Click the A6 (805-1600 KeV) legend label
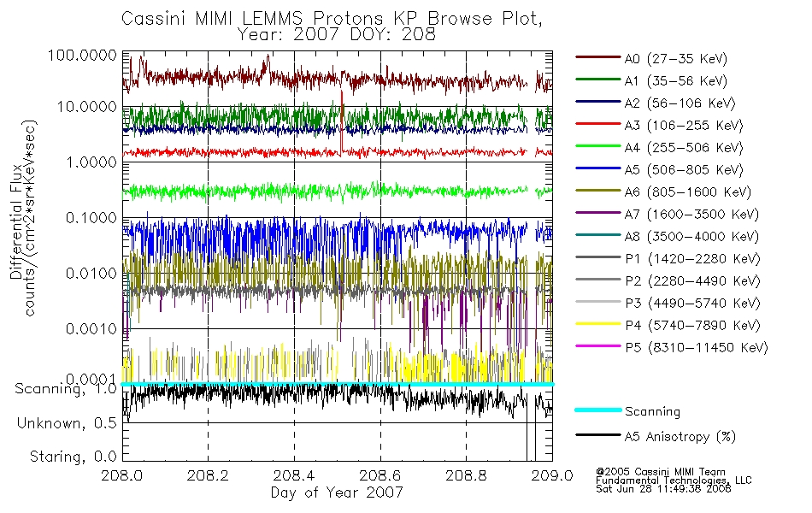The height and width of the screenshot is (513, 812). click(688, 192)
